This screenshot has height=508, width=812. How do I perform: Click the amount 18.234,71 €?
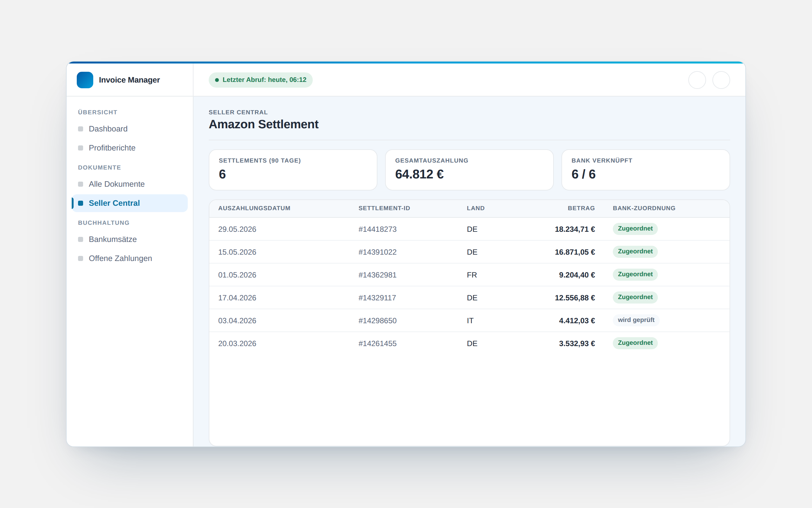click(x=575, y=229)
